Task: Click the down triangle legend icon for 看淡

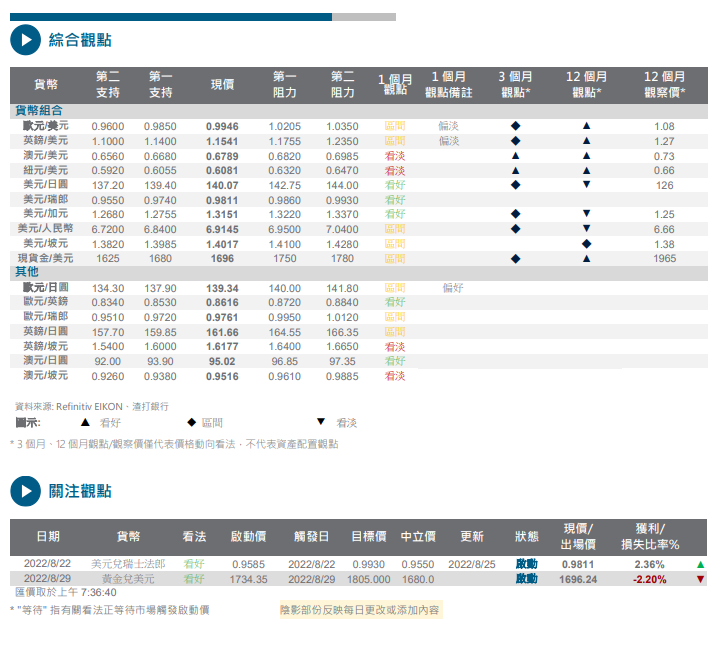Action: 320,422
